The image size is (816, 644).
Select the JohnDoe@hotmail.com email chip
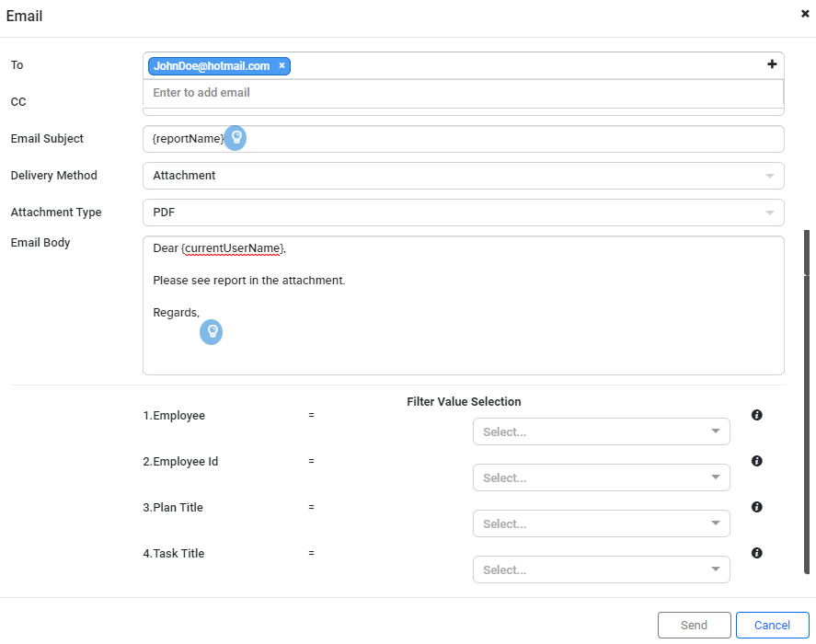219,66
